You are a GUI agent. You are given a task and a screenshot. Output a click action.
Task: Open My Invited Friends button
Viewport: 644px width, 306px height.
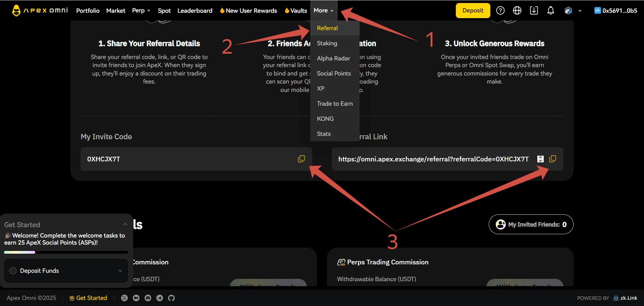coord(531,224)
